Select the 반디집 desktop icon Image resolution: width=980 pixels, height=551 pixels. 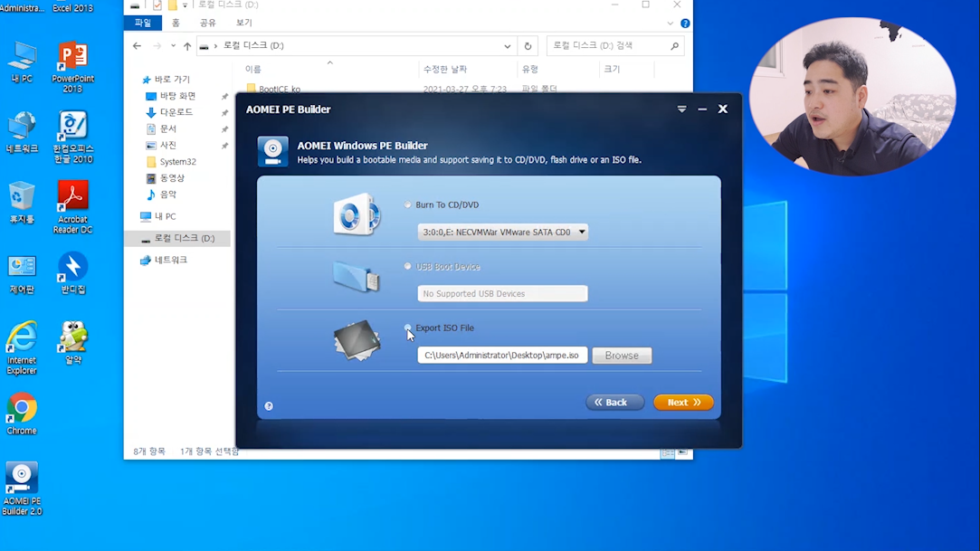click(72, 273)
